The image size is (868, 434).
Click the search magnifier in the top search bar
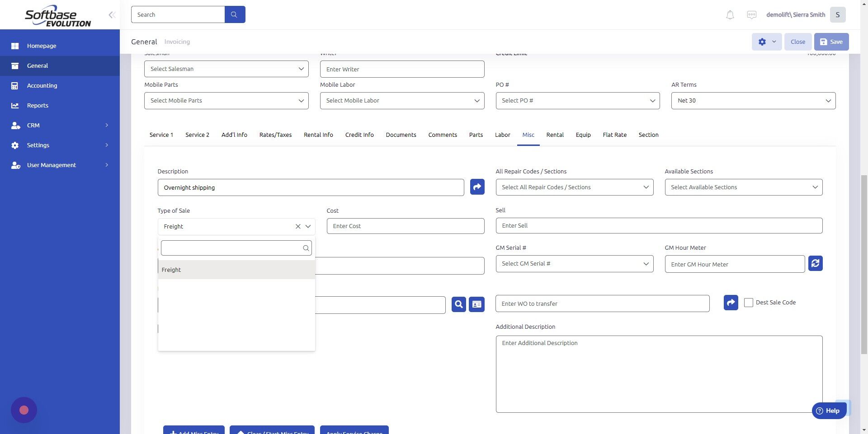[x=235, y=14]
